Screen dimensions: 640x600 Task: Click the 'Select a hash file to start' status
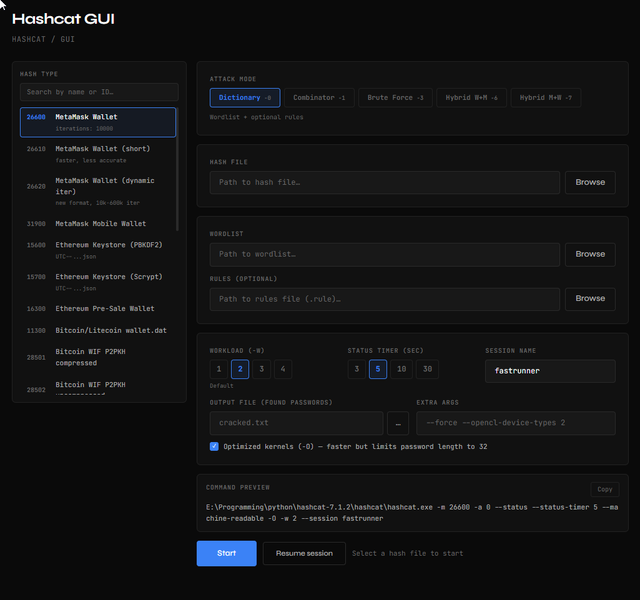pyautogui.click(x=407, y=553)
